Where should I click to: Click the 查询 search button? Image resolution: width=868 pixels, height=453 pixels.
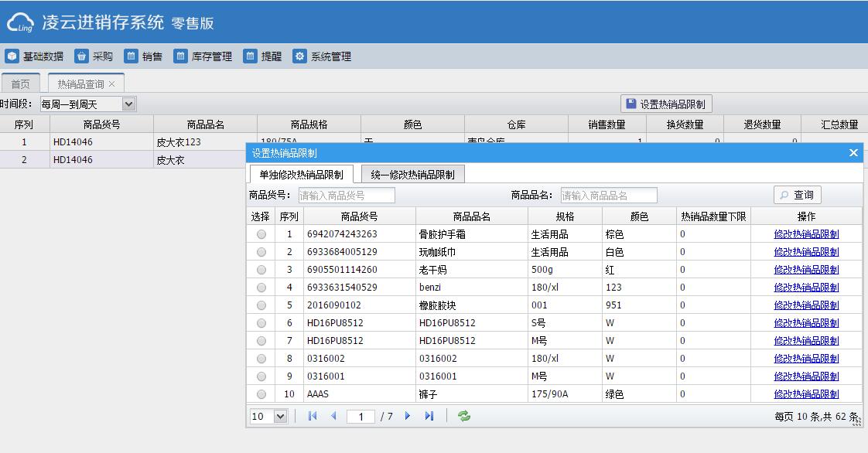click(x=798, y=196)
